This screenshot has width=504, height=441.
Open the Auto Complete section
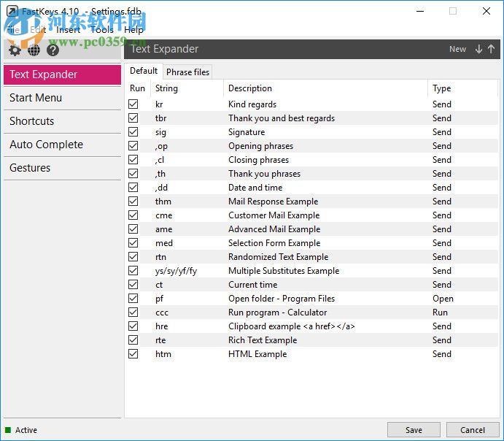coord(62,145)
